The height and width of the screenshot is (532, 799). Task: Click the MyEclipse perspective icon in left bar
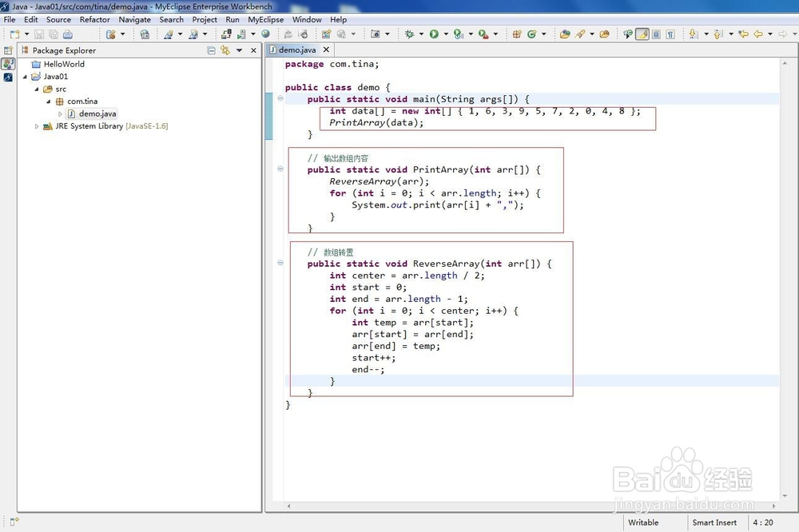(x=8, y=77)
